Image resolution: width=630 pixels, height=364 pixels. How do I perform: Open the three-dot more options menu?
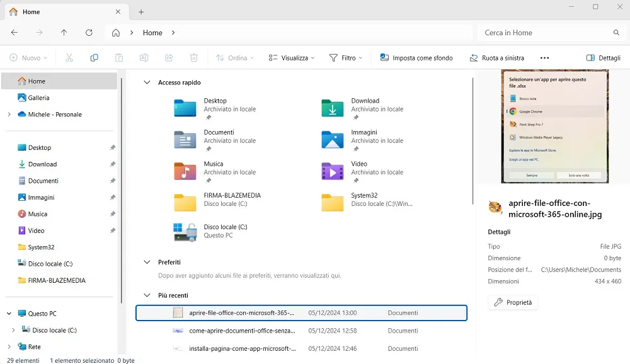click(544, 57)
